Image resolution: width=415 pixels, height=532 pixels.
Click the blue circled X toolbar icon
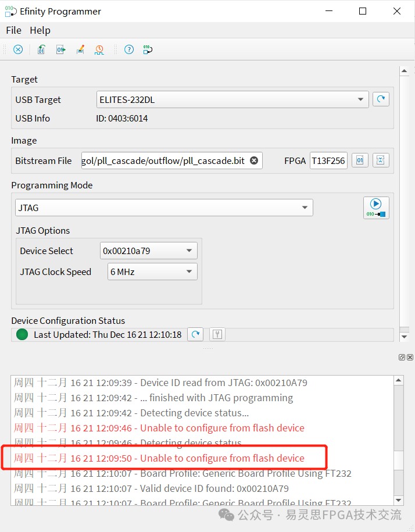[18, 49]
